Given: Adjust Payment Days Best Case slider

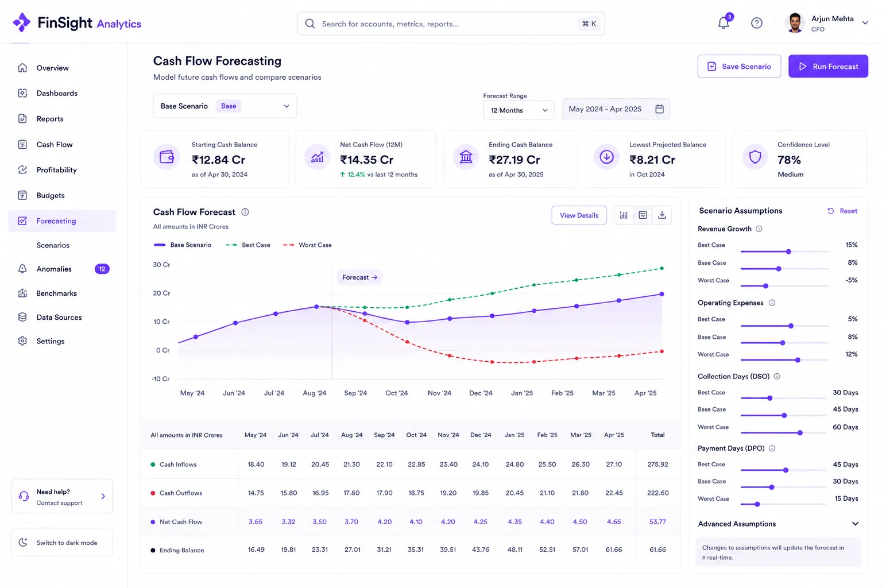Looking at the screenshot, I should 786,470.
